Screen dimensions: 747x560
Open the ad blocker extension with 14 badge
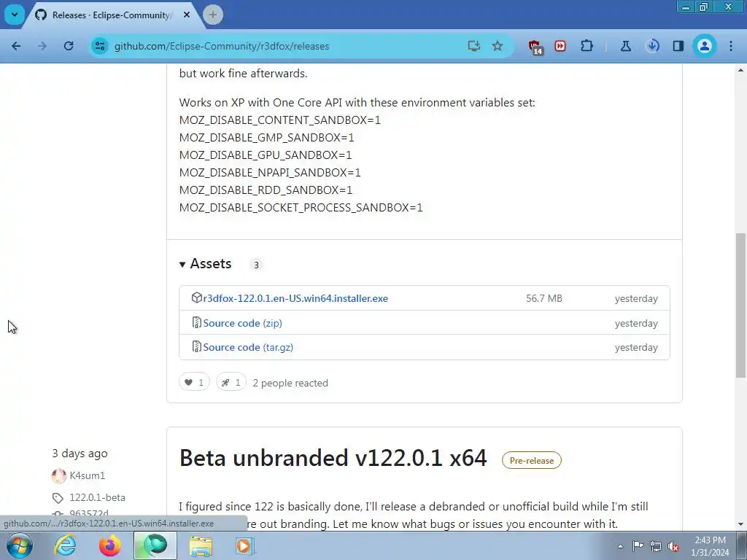[535, 47]
